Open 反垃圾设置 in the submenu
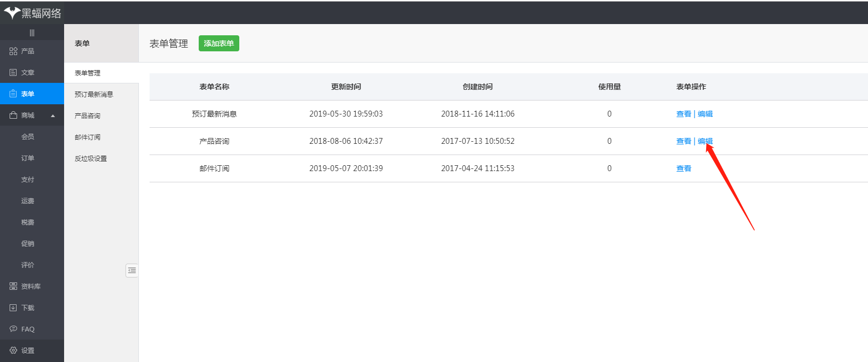 point(91,159)
